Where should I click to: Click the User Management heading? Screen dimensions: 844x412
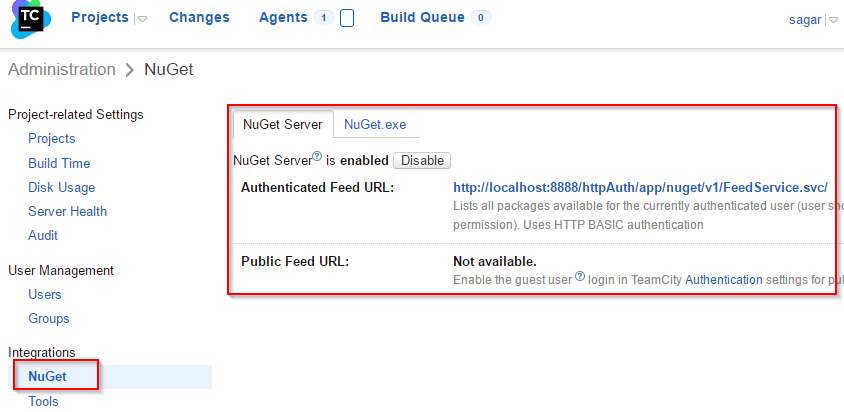[61, 270]
